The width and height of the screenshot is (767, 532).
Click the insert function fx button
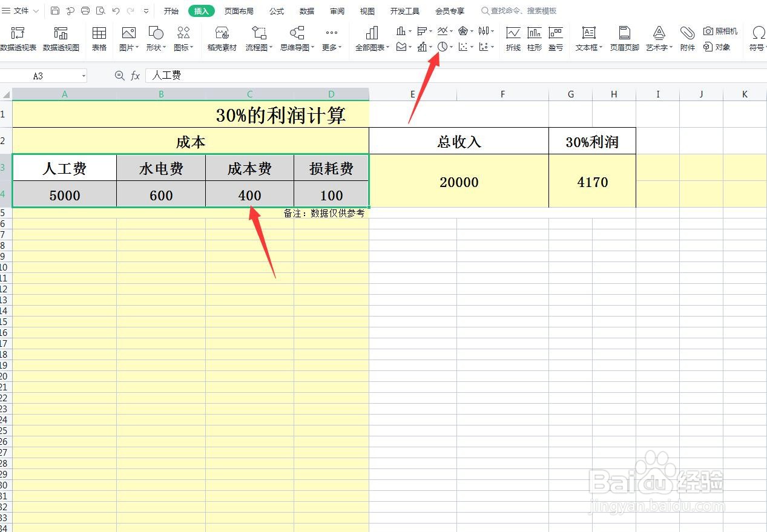click(134, 75)
